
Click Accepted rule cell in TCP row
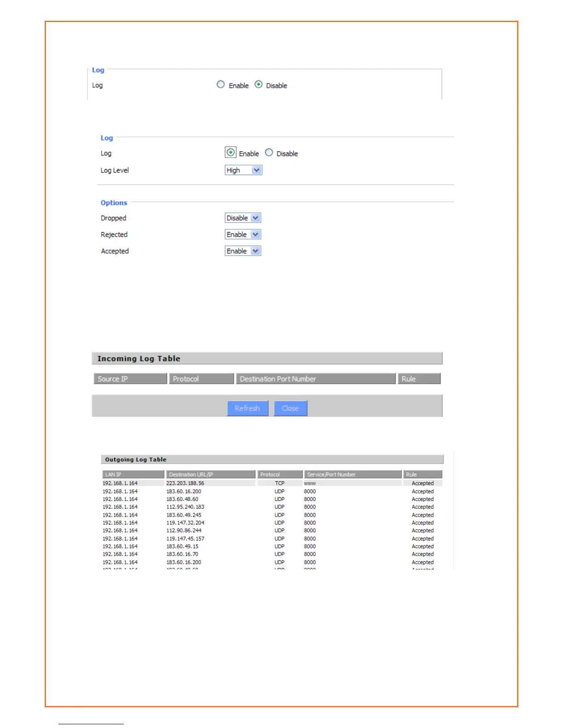(x=423, y=483)
